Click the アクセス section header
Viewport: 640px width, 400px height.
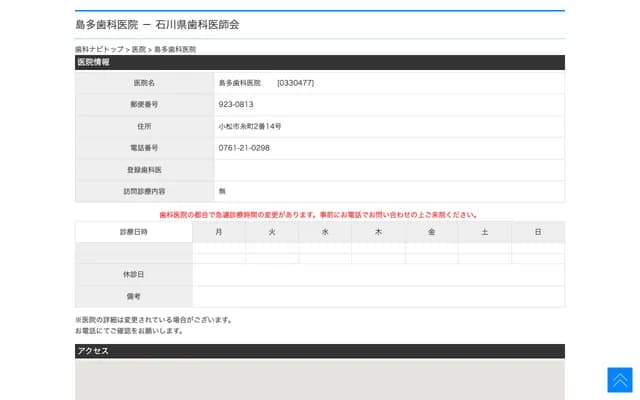93,351
